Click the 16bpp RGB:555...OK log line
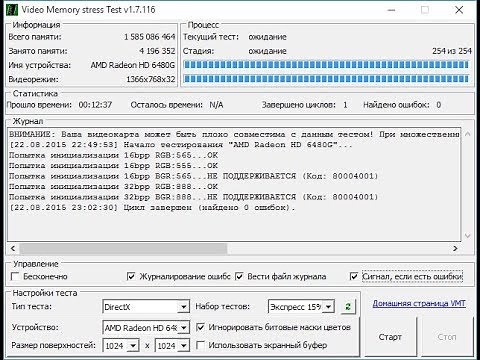The width and height of the screenshot is (480, 360). 113,166
